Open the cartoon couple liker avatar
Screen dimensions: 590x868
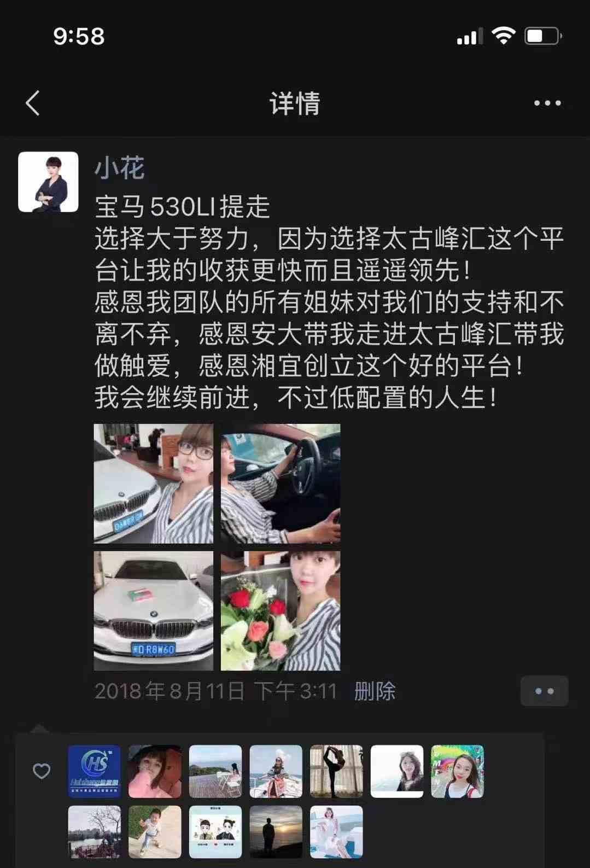tap(215, 832)
